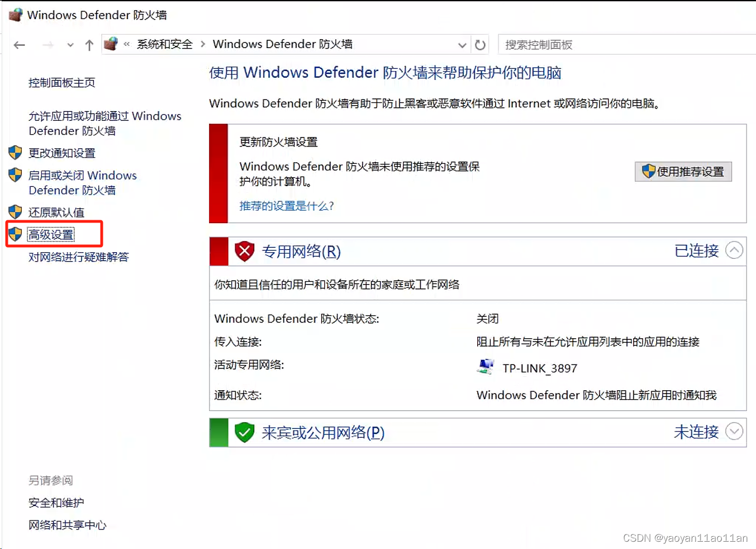
Task: Click 使用推荐设置 button
Action: (x=683, y=172)
